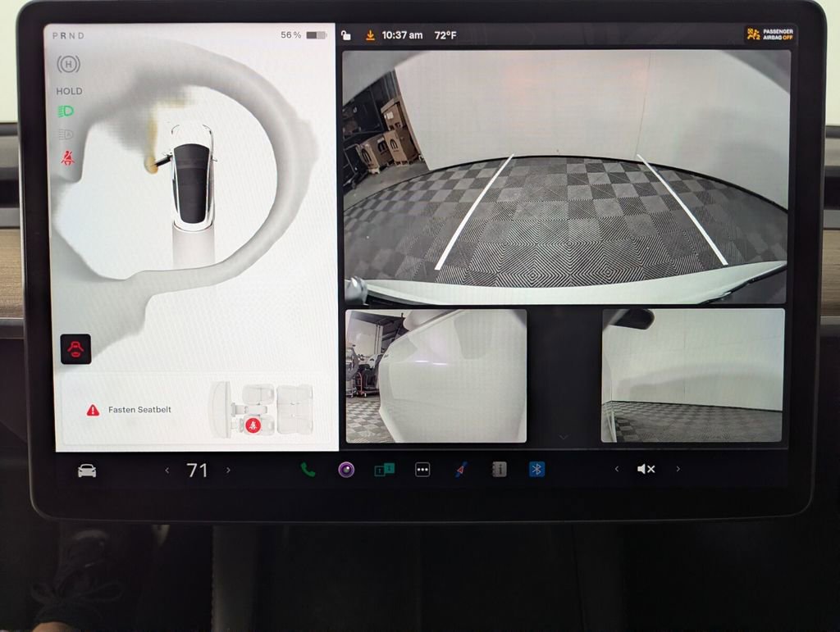This screenshot has width=840, height=632.
Task: Open the Bluetooth settings
Action: (x=536, y=469)
